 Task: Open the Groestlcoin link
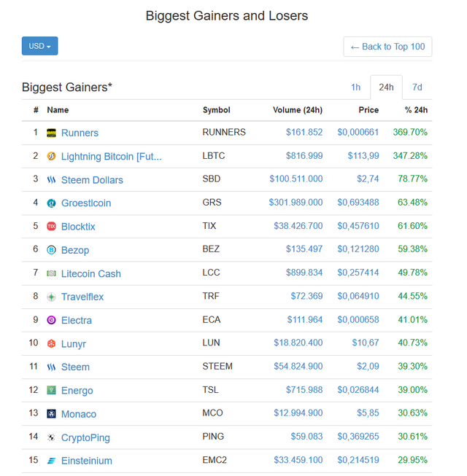(86, 203)
